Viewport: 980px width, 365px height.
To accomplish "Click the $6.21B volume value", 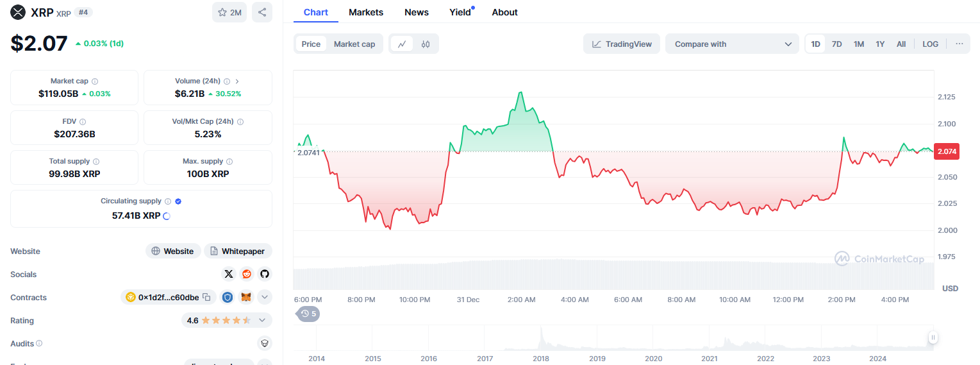I will pos(190,94).
